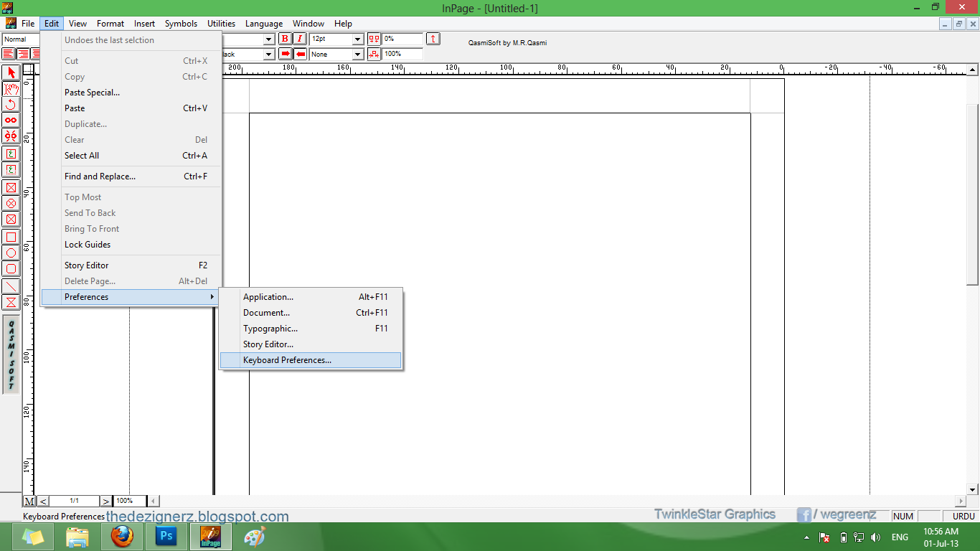Click the horizontal scrollbar right arrow

pyautogui.click(x=961, y=501)
